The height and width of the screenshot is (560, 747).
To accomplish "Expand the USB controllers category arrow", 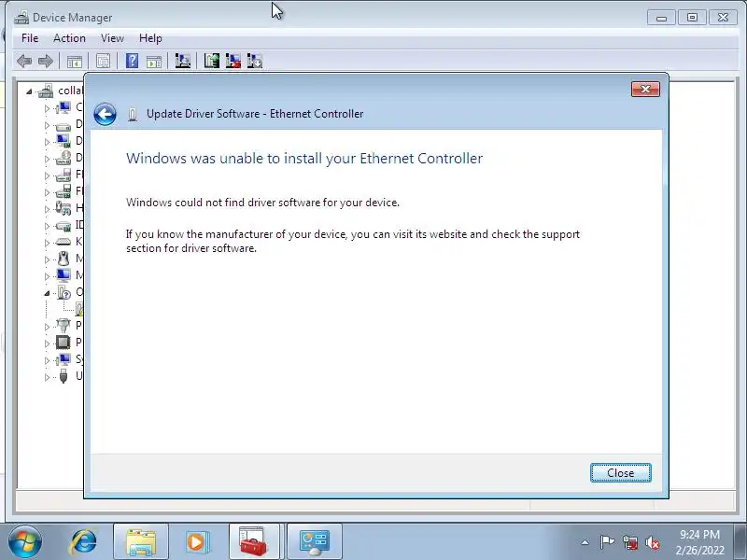I will coord(47,377).
